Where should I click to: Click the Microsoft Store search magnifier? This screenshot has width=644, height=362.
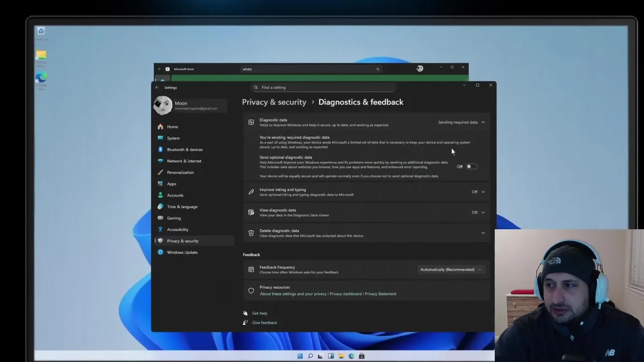click(377, 69)
